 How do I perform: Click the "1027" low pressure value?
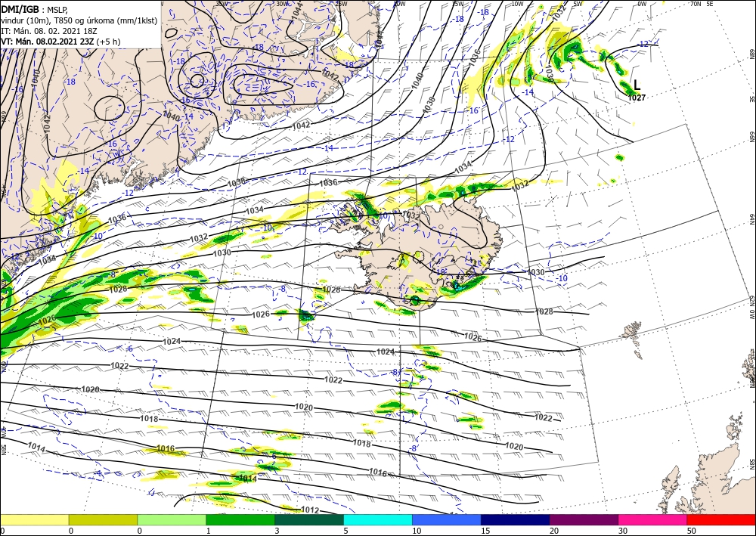[637, 98]
